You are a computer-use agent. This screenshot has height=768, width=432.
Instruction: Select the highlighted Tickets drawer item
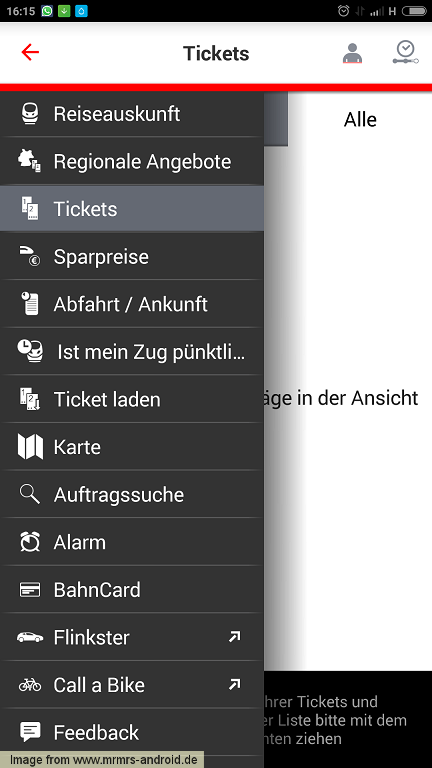click(x=132, y=209)
